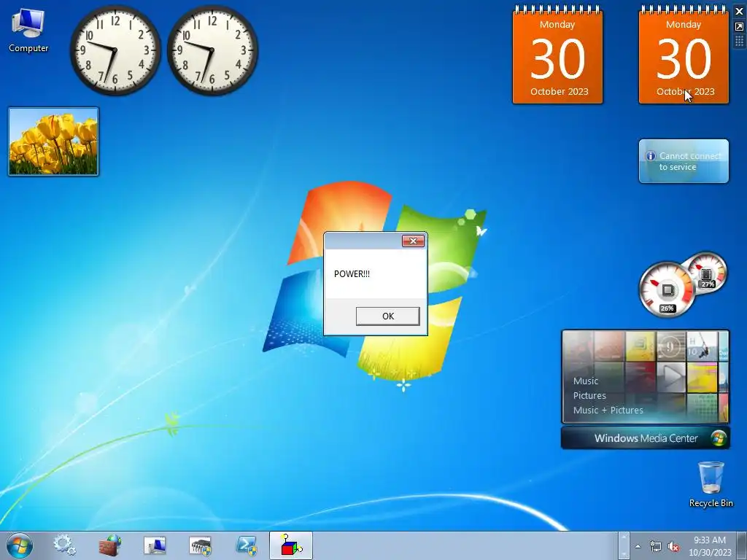
Task: Close the POWER!!! dialog with the red X
Action: [413, 241]
